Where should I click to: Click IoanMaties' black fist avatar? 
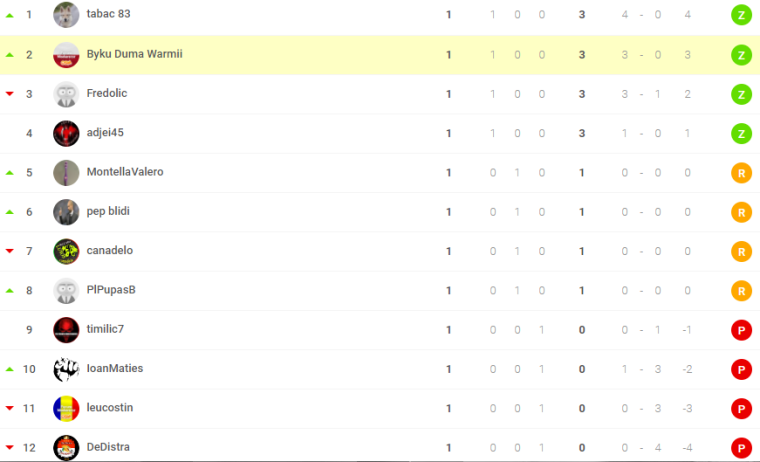point(66,369)
